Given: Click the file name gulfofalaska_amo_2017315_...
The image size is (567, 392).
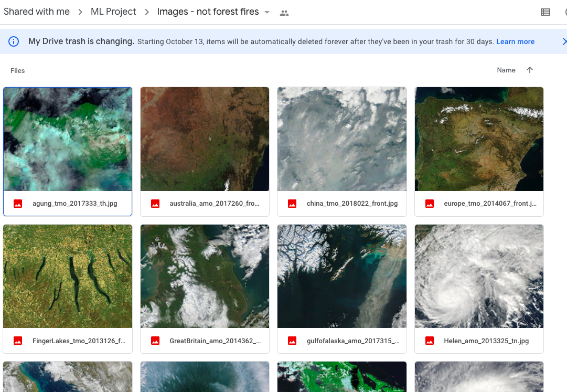Looking at the screenshot, I should coord(353,341).
